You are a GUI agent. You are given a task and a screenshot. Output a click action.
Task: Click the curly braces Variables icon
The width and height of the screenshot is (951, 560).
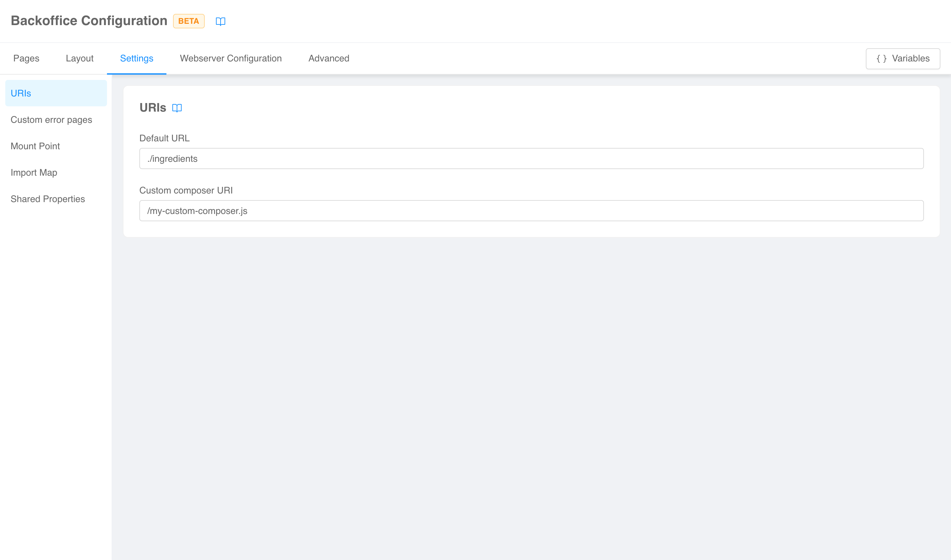(881, 59)
